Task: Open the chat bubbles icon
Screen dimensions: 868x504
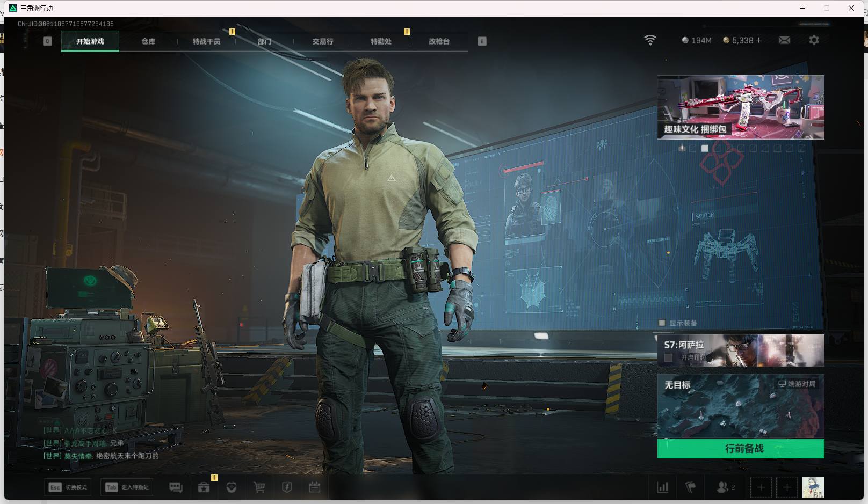Action: click(x=176, y=487)
